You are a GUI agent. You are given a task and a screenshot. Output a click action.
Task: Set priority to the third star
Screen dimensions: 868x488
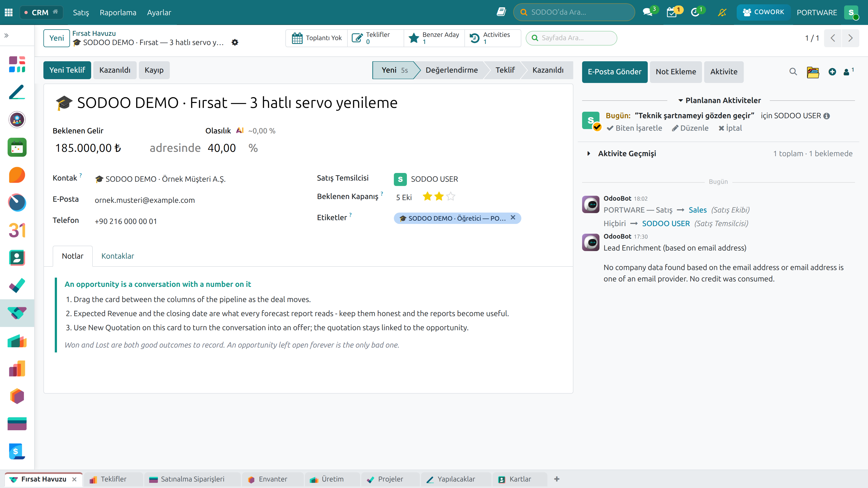(x=451, y=197)
